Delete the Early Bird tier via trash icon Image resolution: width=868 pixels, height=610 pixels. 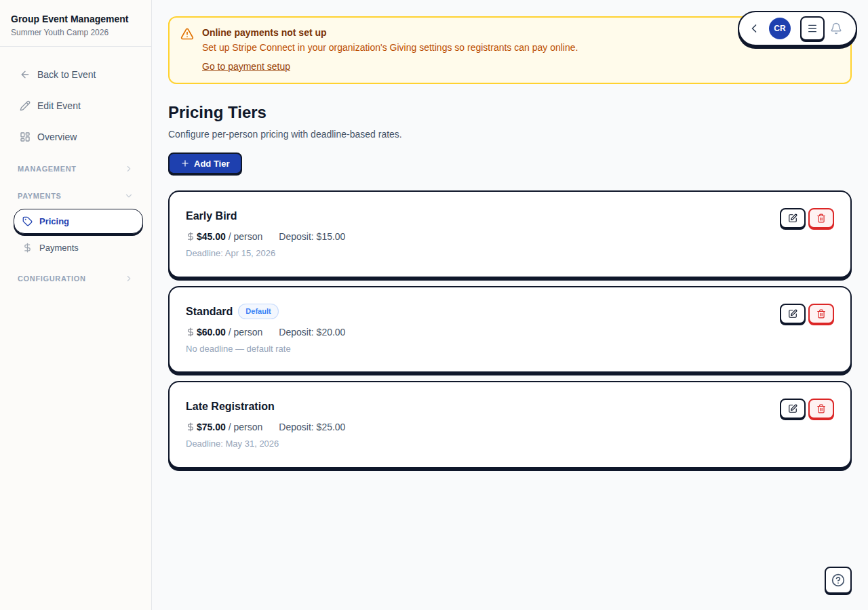[821, 218]
